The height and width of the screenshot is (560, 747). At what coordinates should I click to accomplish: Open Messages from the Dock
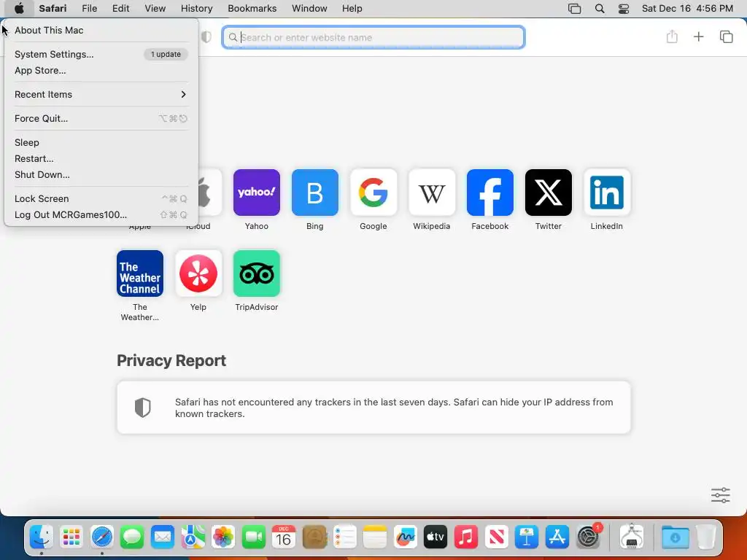(132, 537)
